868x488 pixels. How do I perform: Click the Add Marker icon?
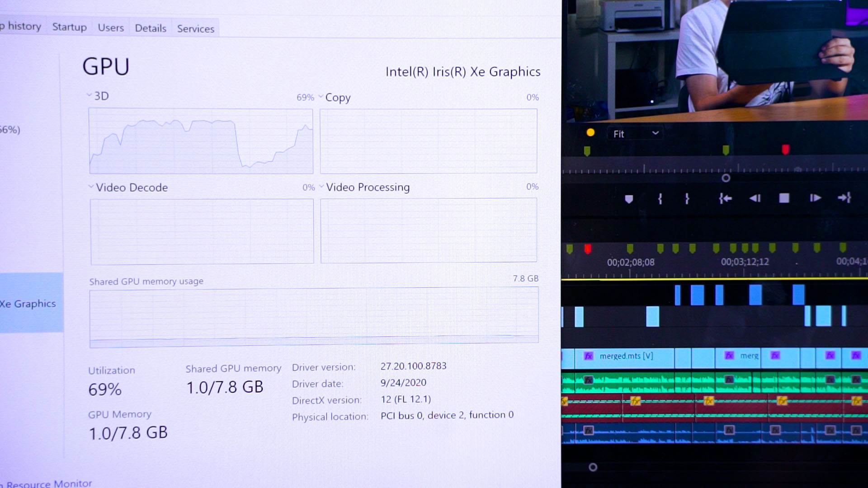[x=628, y=199]
